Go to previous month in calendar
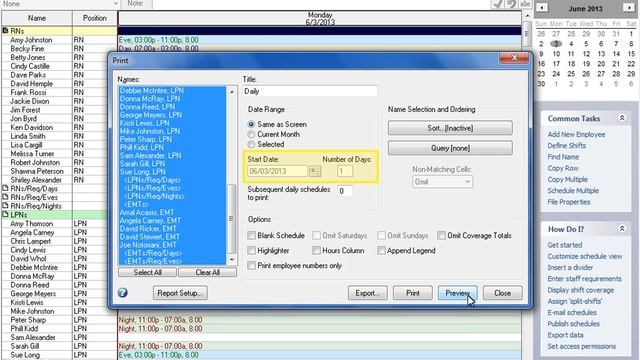This screenshot has height=360, width=640. (x=542, y=8)
